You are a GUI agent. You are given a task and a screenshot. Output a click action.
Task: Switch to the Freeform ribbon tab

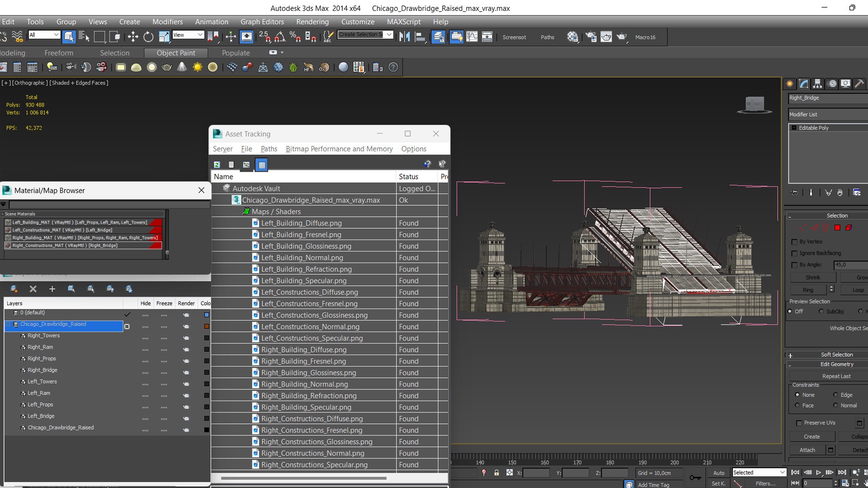[x=59, y=53]
